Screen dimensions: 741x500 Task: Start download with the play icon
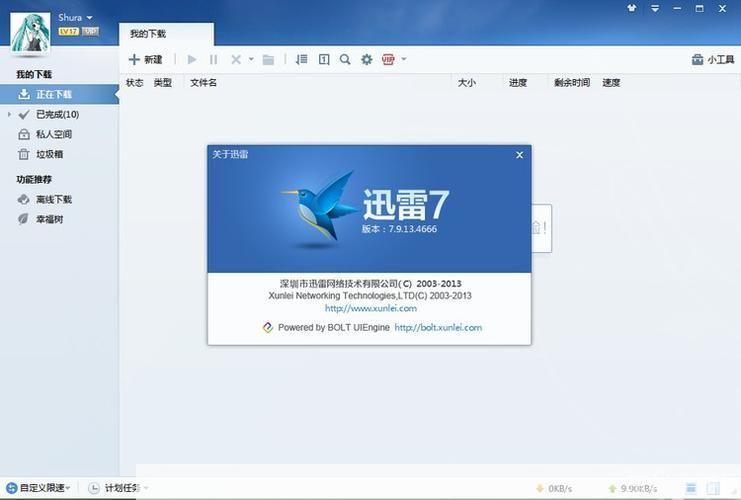[192, 60]
